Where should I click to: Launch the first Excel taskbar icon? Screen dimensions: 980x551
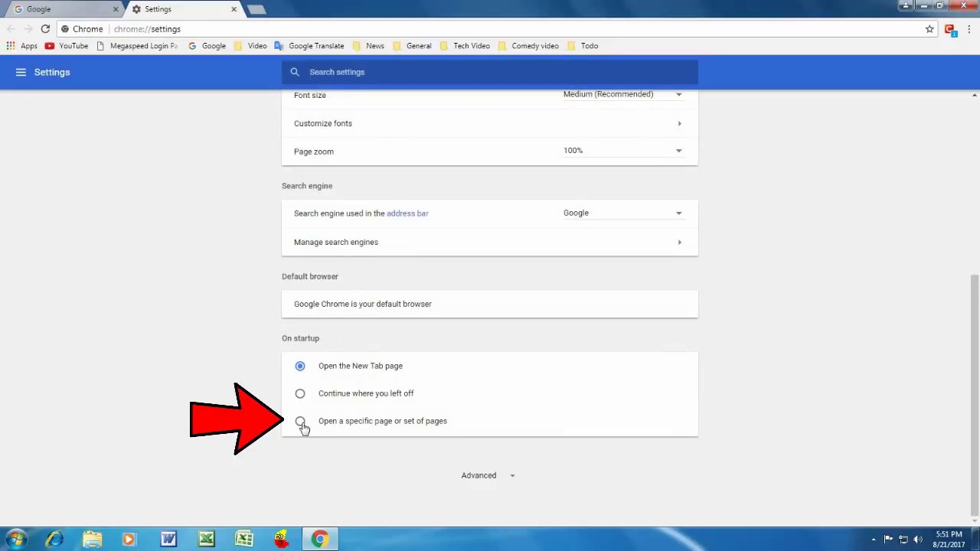(206, 539)
